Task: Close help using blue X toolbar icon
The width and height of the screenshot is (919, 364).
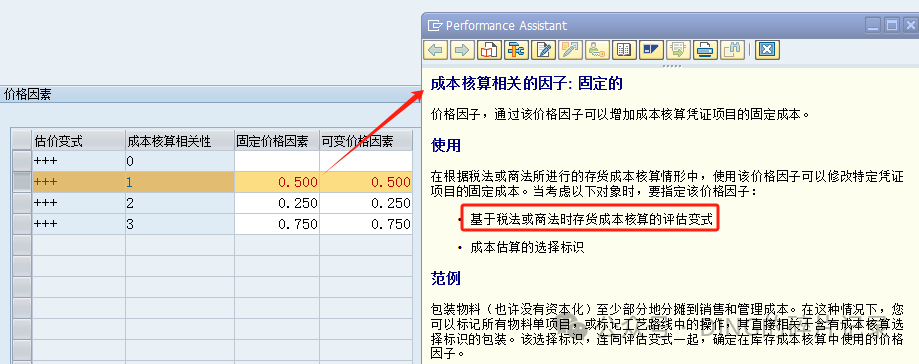Action: [766, 50]
